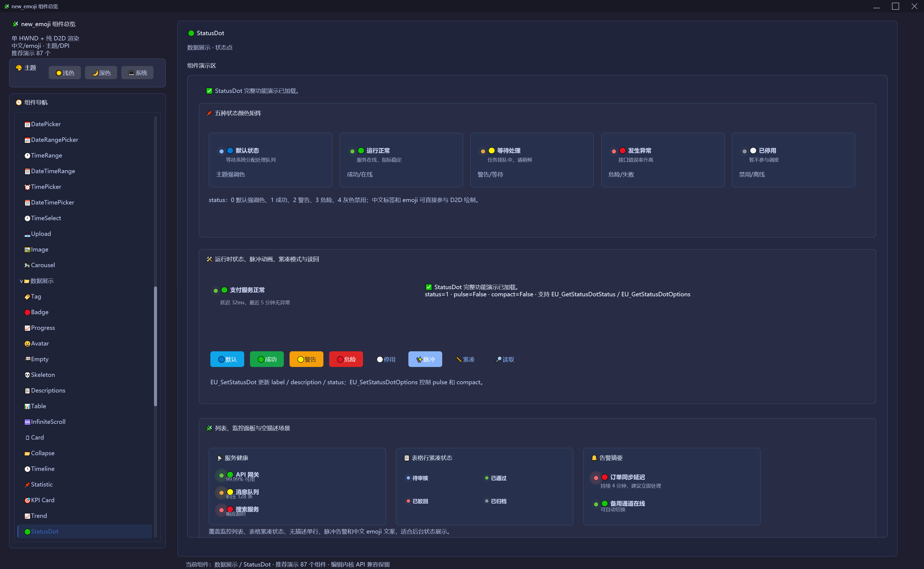
Task: Click the Trend chart icon
Action: coord(27,516)
